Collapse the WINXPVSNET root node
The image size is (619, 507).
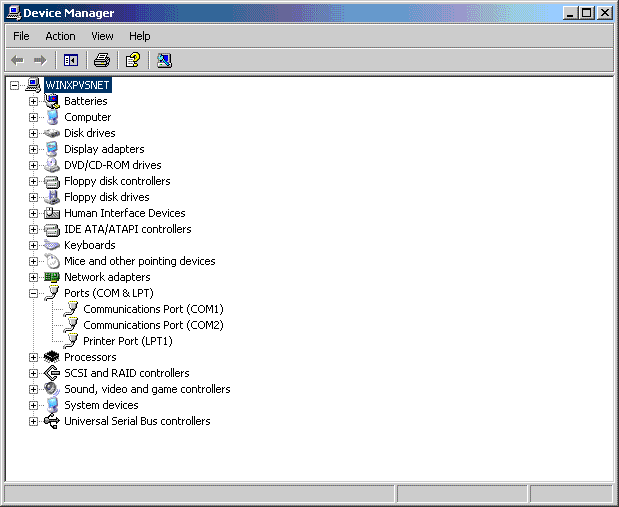coord(14,85)
